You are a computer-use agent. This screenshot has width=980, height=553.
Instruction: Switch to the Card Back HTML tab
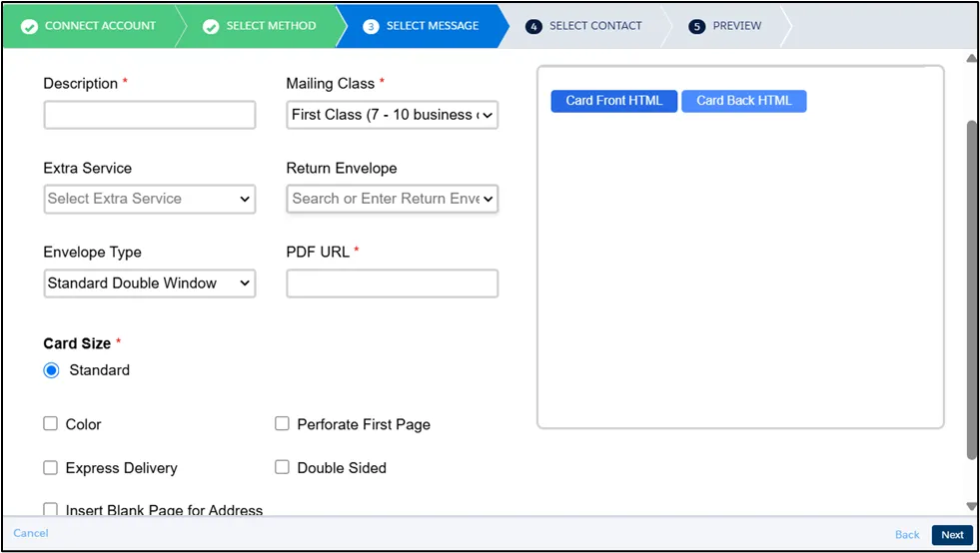[743, 101]
